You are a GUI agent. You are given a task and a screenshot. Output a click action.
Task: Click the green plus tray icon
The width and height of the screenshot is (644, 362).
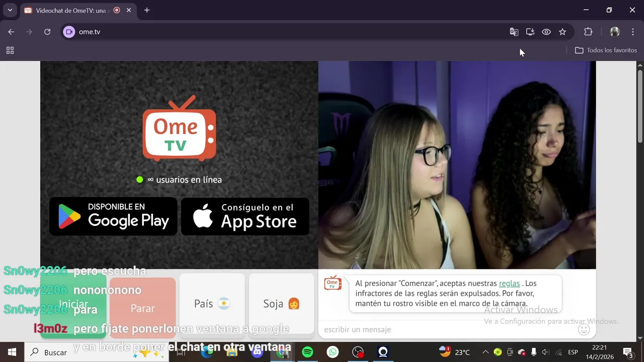pos(498,352)
